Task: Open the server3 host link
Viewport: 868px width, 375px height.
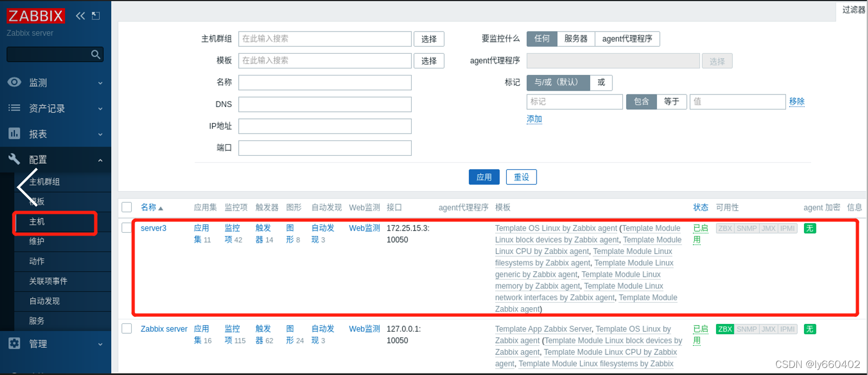Action: pos(154,228)
